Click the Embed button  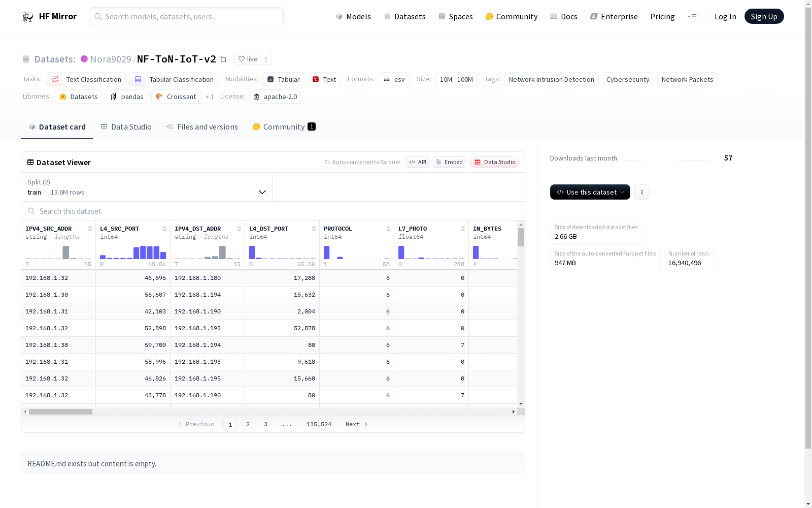pos(449,162)
